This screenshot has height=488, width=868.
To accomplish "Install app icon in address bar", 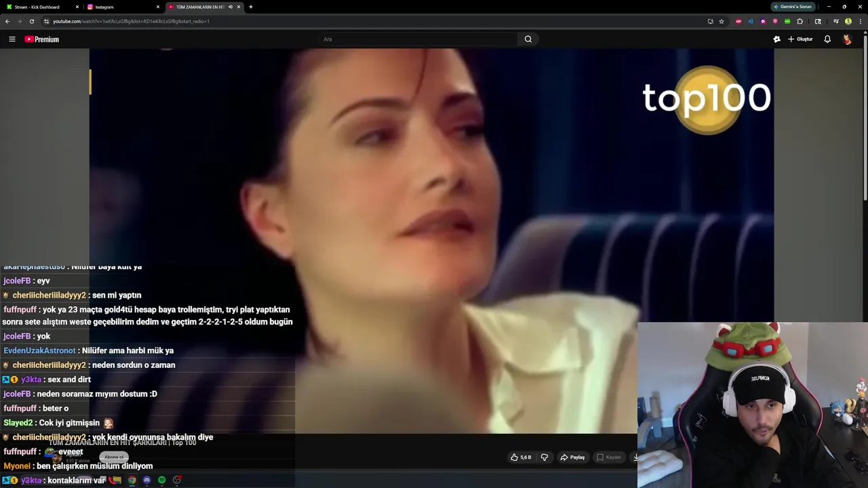I will [x=710, y=21].
